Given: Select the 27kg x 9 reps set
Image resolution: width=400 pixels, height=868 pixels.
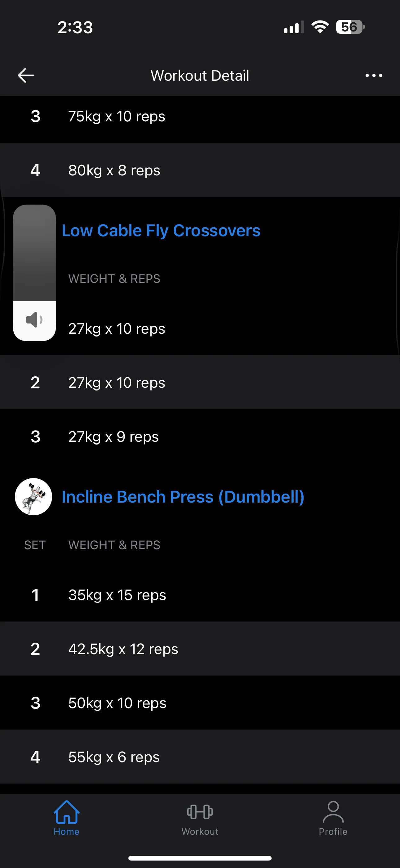Looking at the screenshot, I should click(x=200, y=437).
